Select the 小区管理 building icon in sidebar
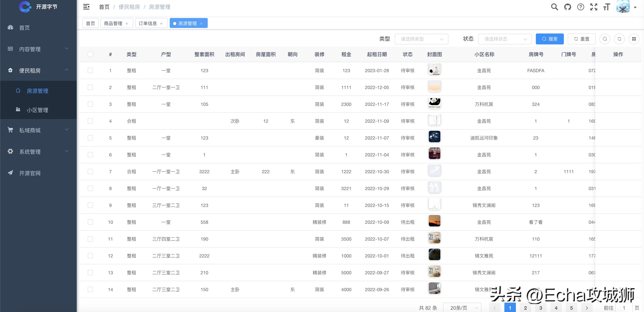Viewport: 644px width, 312px height. pyautogui.click(x=18, y=109)
